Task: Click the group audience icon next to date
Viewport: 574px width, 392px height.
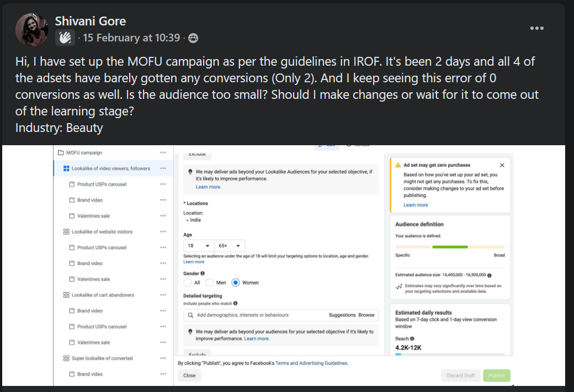Action: tap(193, 38)
